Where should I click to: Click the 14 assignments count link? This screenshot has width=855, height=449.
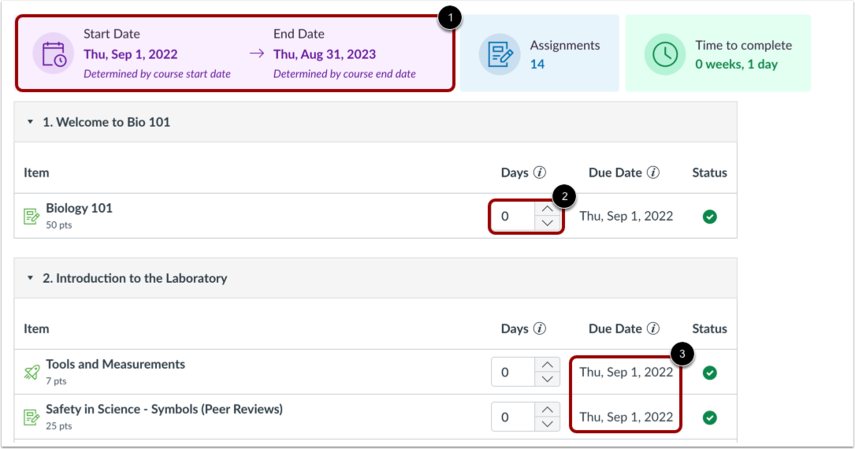click(x=537, y=64)
